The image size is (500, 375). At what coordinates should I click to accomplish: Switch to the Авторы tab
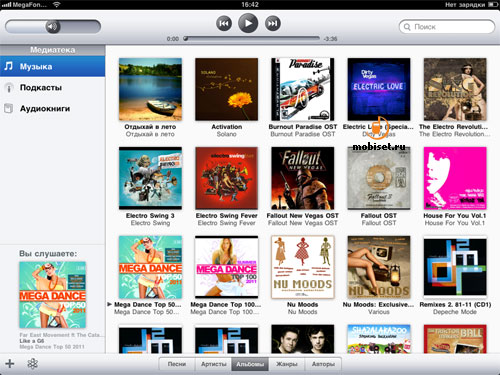click(323, 364)
